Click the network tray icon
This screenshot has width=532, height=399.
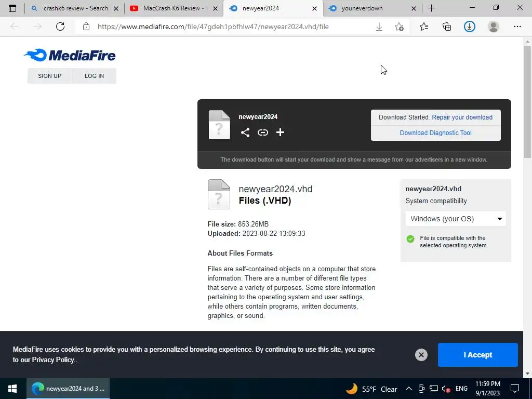434,389
